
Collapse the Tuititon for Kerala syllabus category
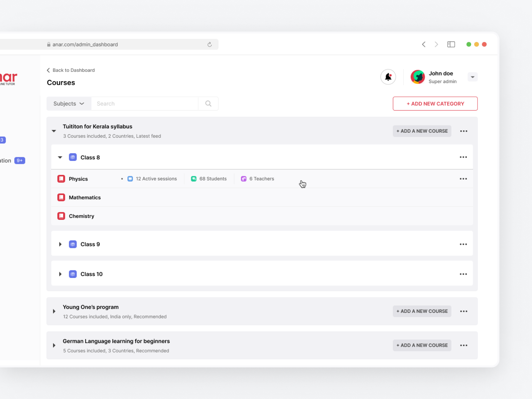[x=54, y=131]
